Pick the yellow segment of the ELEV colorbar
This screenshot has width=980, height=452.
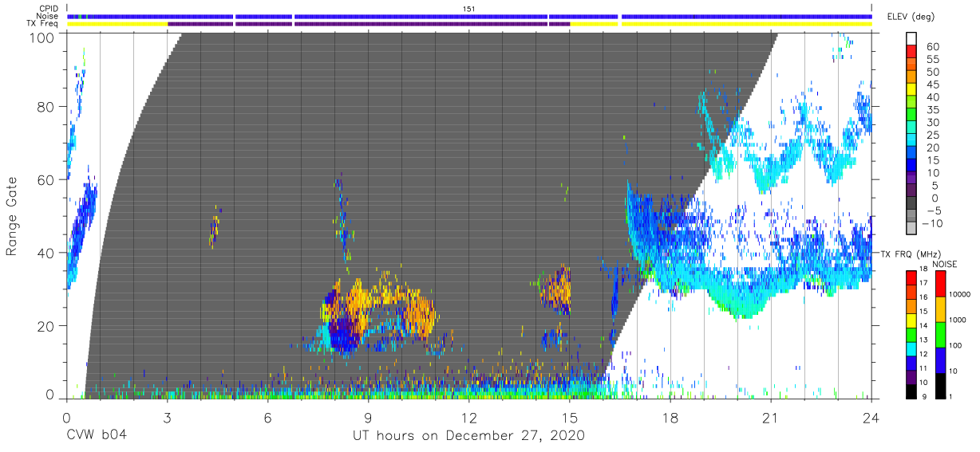tap(913, 90)
